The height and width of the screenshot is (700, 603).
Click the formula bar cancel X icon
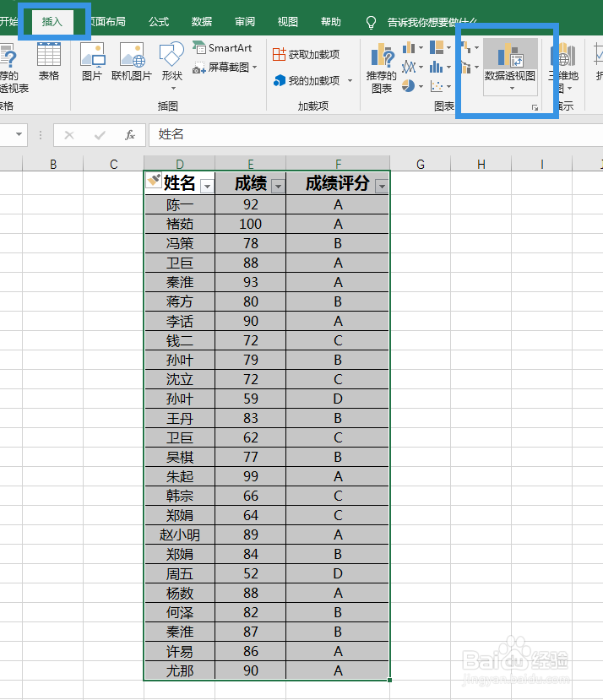pyautogui.click(x=69, y=135)
